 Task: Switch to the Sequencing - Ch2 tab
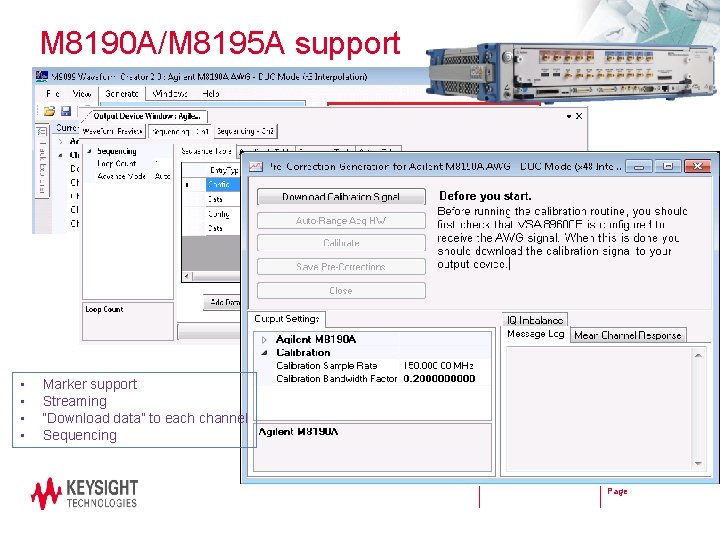tap(246, 131)
